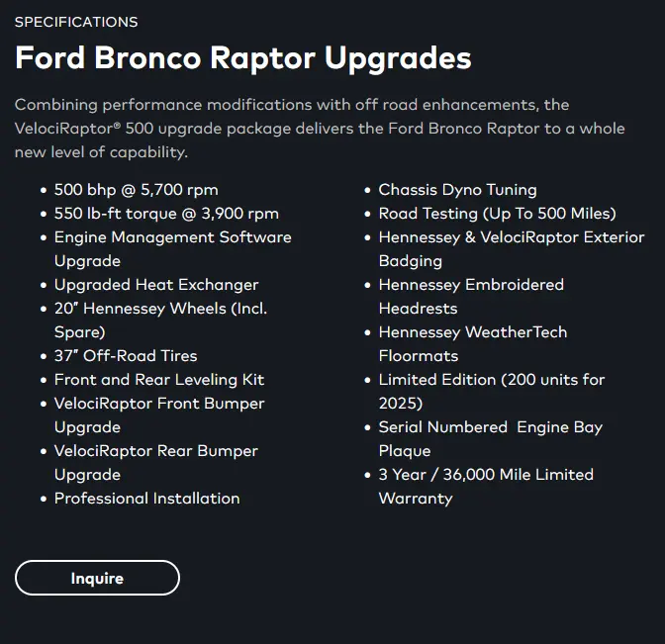The image size is (665, 644).
Task: Click Front and Rear Leveling Kit
Action: (159, 380)
